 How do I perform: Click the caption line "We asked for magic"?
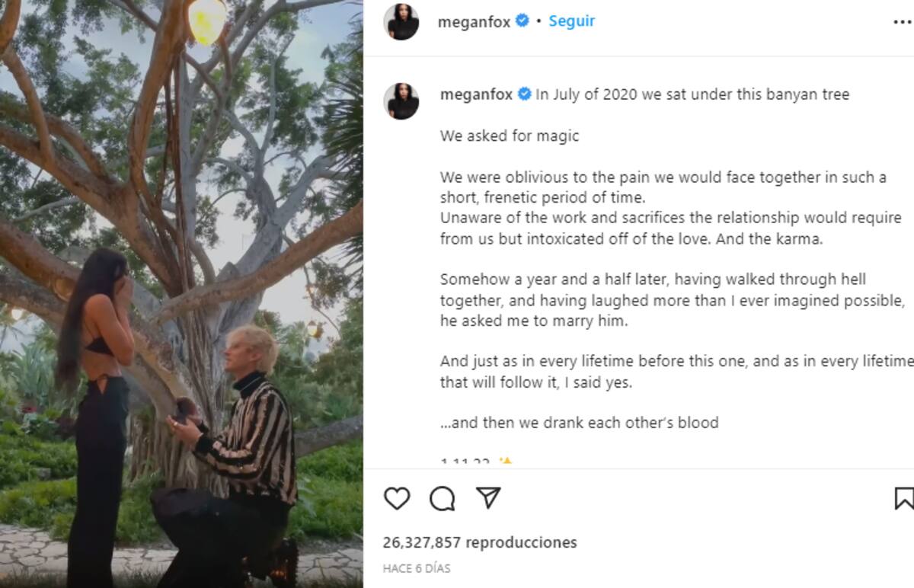[x=510, y=136]
